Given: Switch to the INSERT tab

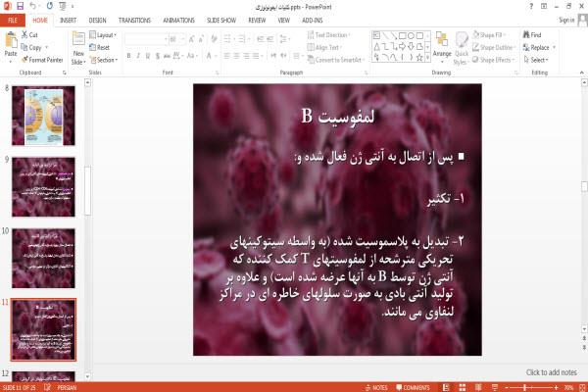Looking at the screenshot, I should (x=69, y=21).
